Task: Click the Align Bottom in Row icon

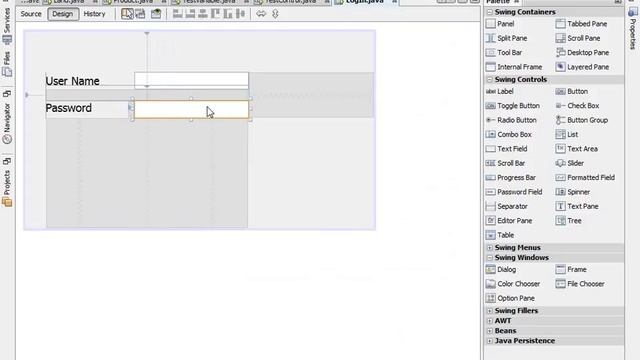Action: [228, 14]
